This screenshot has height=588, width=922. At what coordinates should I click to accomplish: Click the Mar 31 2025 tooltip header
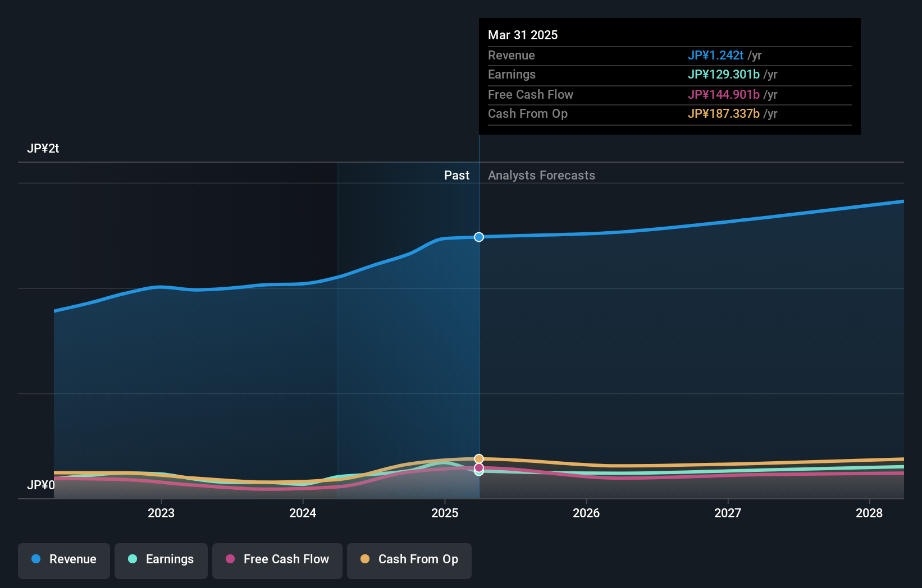pyautogui.click(x=523, y=35)
